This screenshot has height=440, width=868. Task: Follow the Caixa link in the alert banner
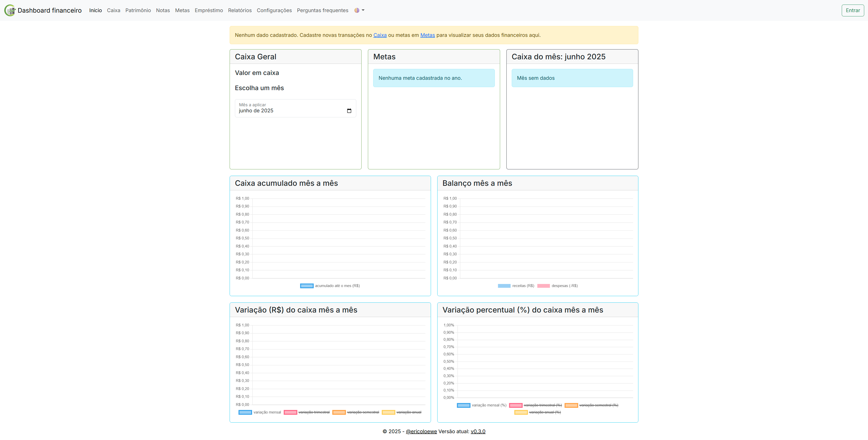[380, 35]
